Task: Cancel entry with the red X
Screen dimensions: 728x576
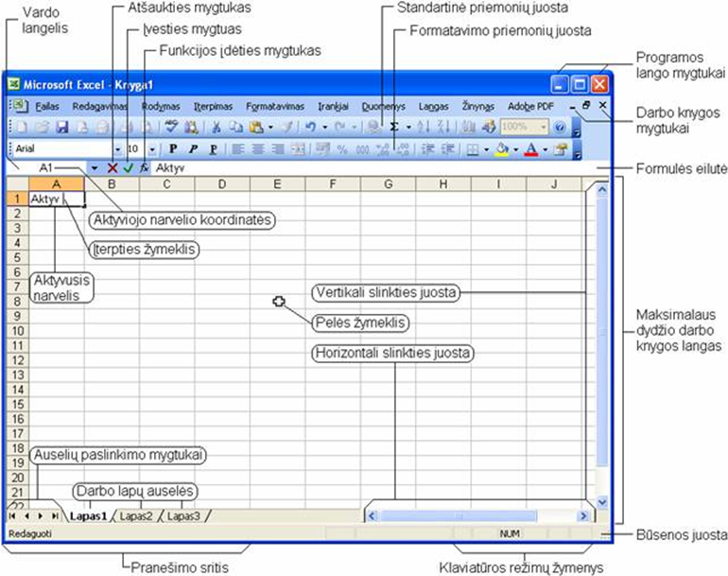Action: pos(112,168)
